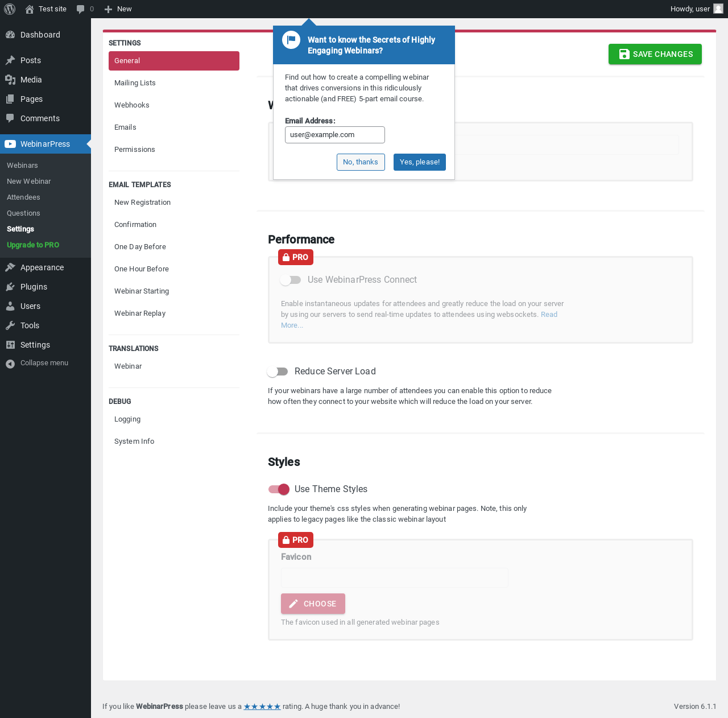Open Emails settings

(x=174, y=127)
